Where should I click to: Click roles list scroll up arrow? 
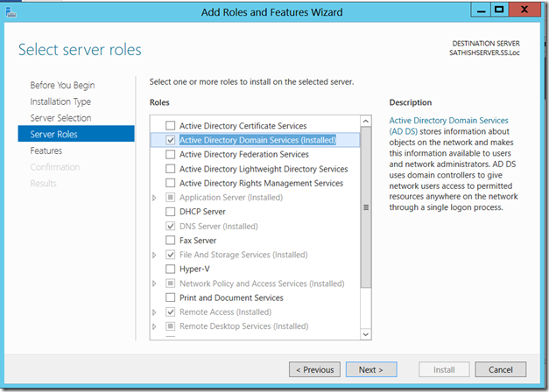click(366, 121)
